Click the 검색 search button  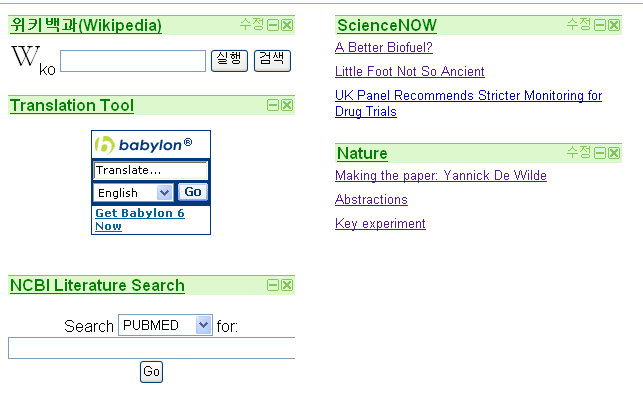272,60
